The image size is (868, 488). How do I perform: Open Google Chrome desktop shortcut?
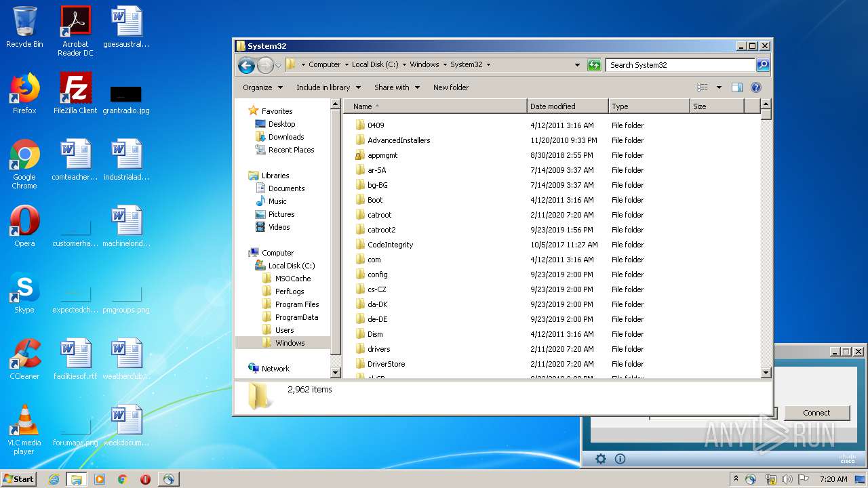tap(24, 164)
